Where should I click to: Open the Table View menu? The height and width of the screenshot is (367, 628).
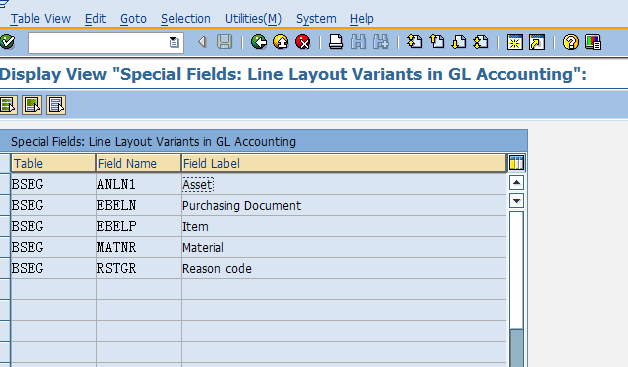(x=40, y=19)
